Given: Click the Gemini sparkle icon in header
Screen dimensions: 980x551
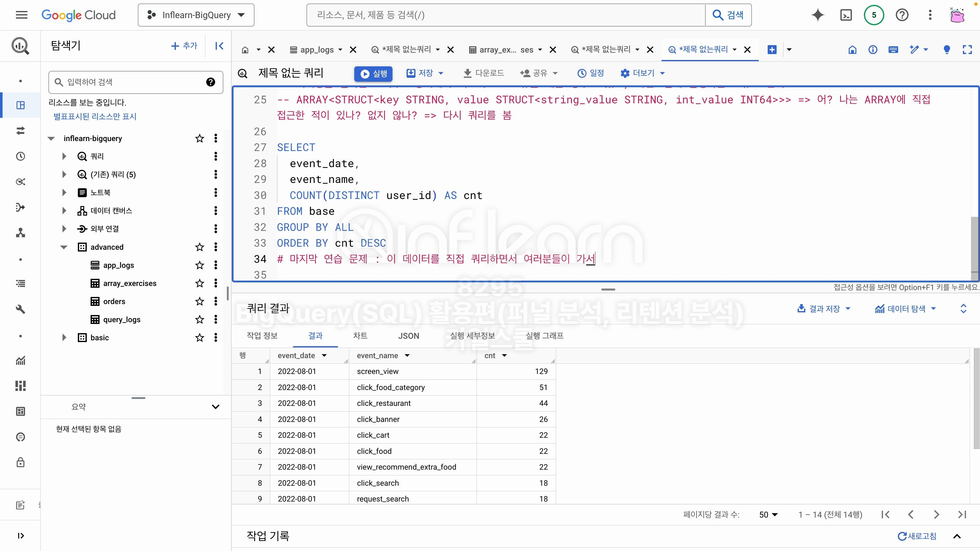Looking at the screenshot, I should pos(817,15).
